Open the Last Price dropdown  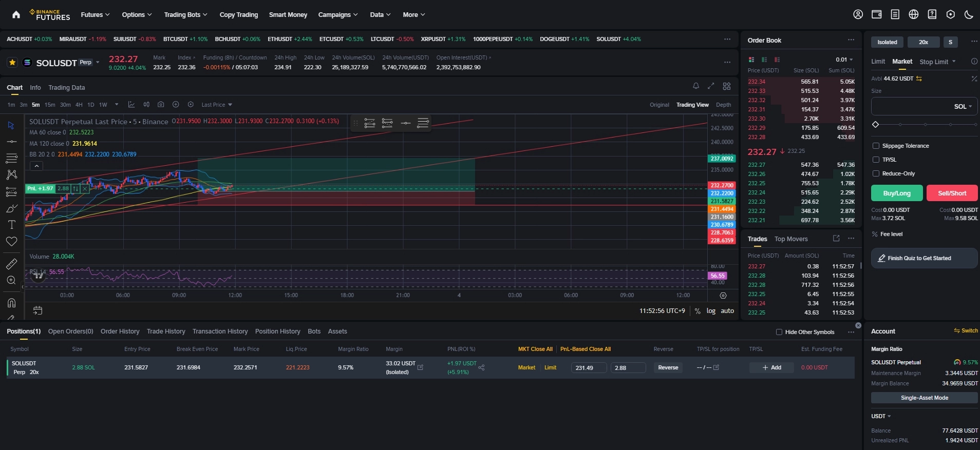(x=217, y=105)
